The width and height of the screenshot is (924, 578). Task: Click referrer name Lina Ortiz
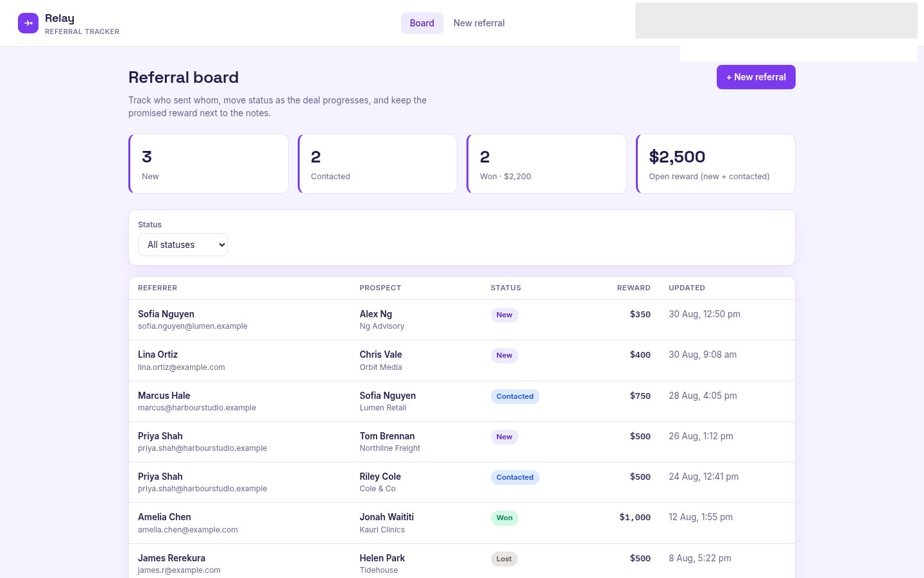pyautogui.click(x=158, y=355)
